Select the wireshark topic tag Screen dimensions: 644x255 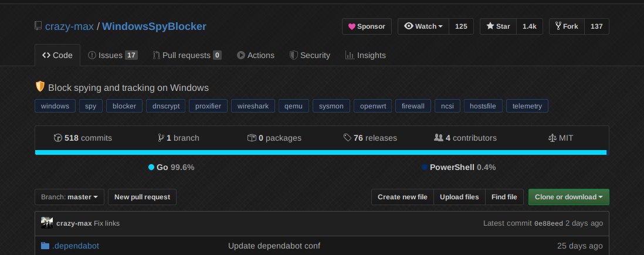[253, 106]
